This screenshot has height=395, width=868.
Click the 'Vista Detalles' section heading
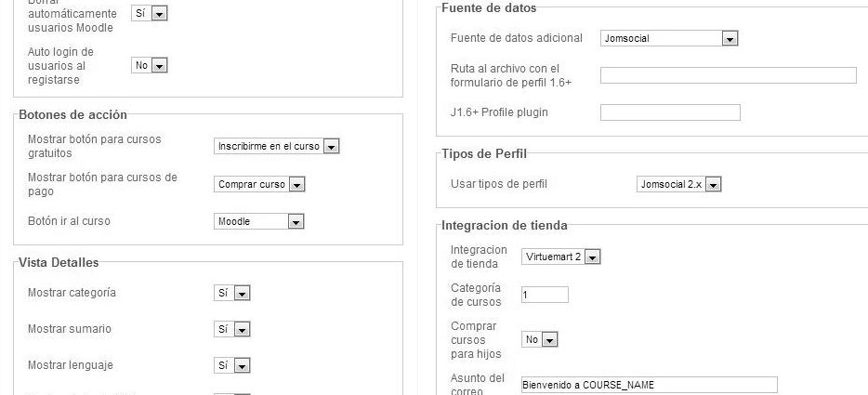point(59,262)
